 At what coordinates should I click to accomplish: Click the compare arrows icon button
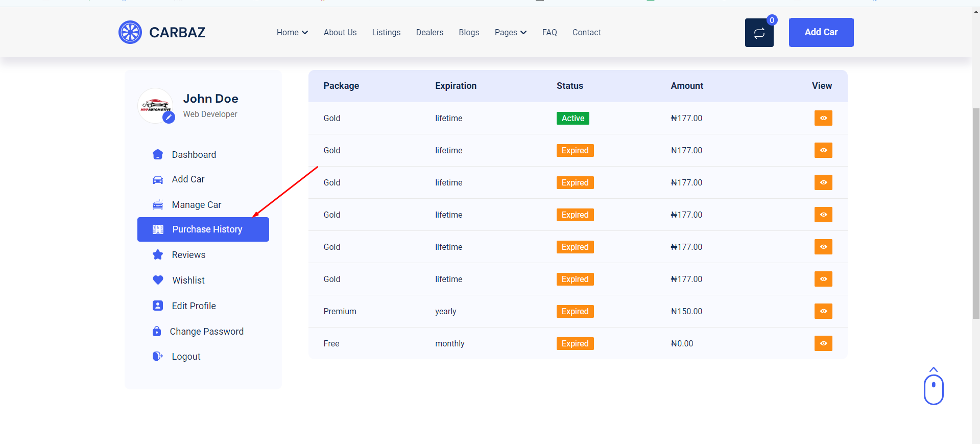(759, 33)
